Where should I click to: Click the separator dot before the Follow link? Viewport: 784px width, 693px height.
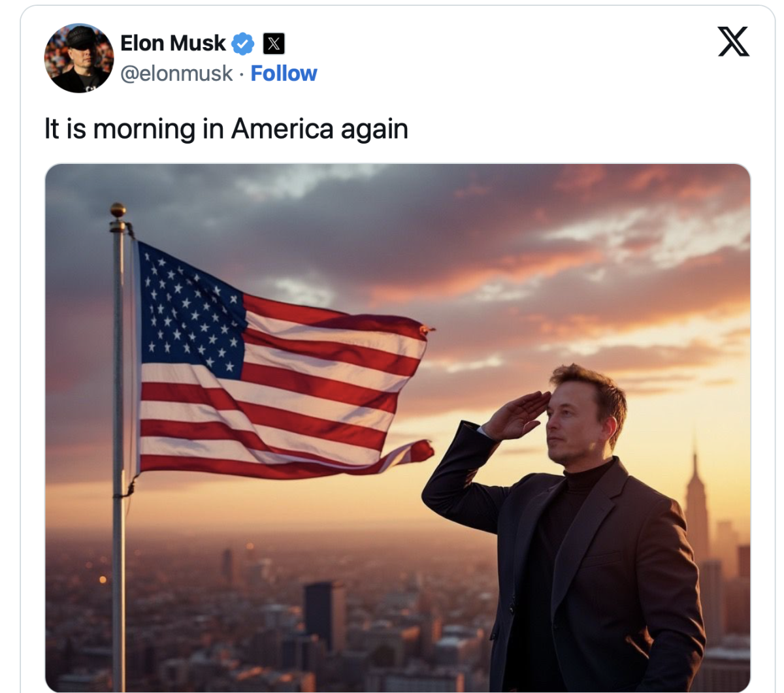[x=242, y=74]
